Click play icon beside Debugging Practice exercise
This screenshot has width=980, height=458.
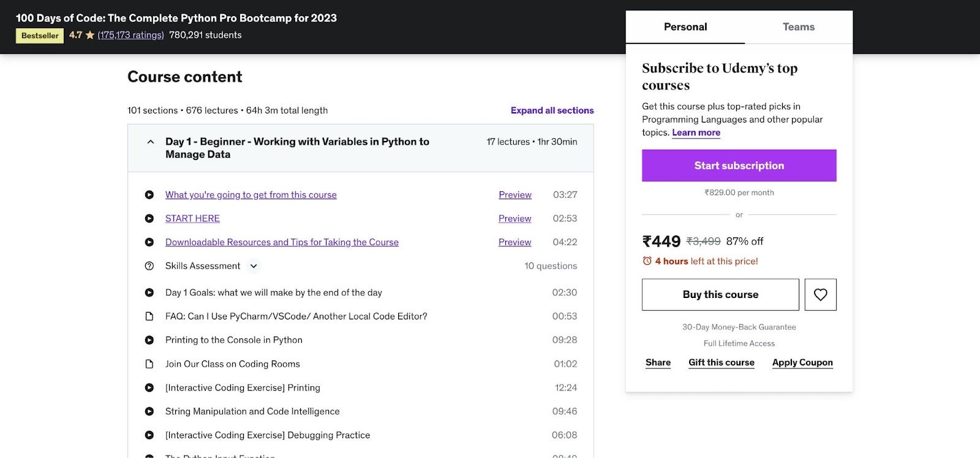(x=149, y=435)
